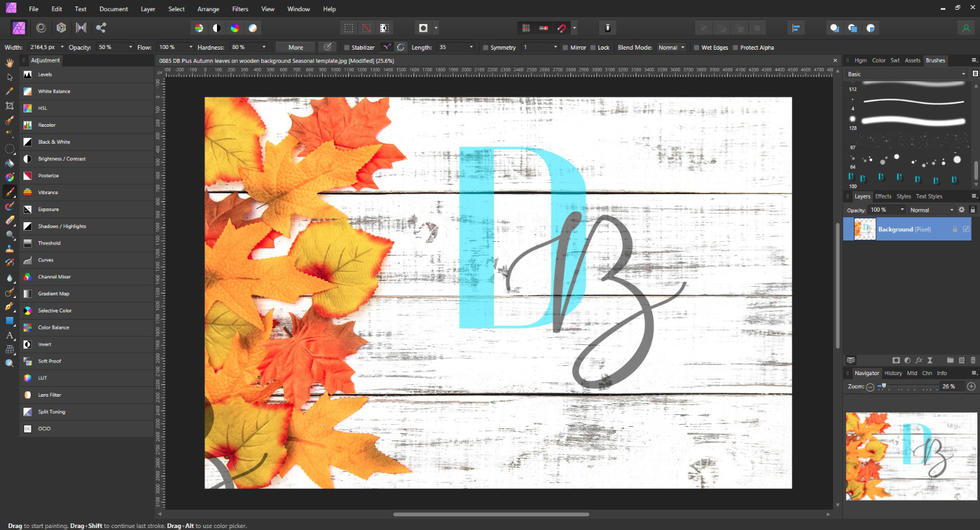Select the Move tool
This screenshot has height=530, width=980.
pos(10,76)
